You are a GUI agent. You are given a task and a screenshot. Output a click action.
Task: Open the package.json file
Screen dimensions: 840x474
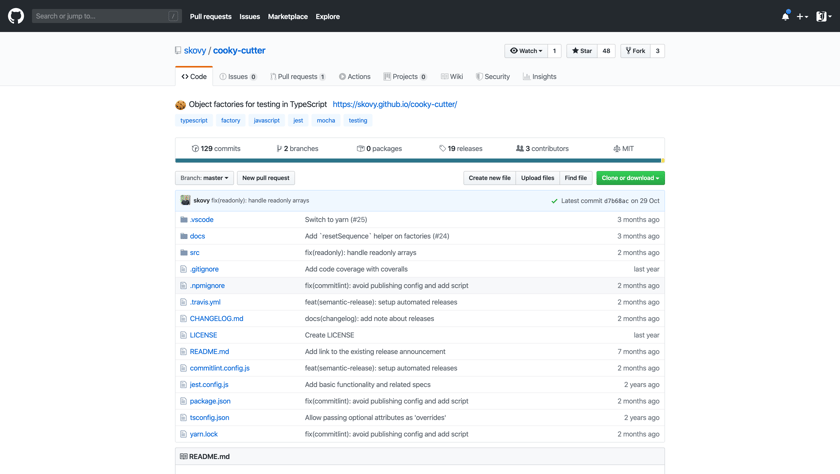click(x=210, y=401)
